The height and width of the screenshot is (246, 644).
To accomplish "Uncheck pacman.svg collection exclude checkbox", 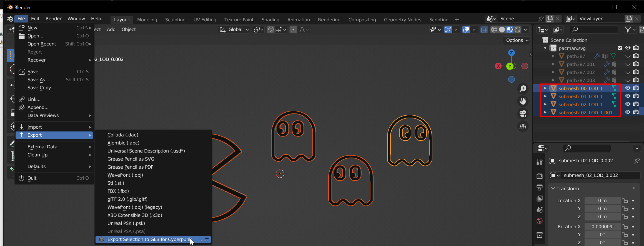I will click(x=620, y=48).
